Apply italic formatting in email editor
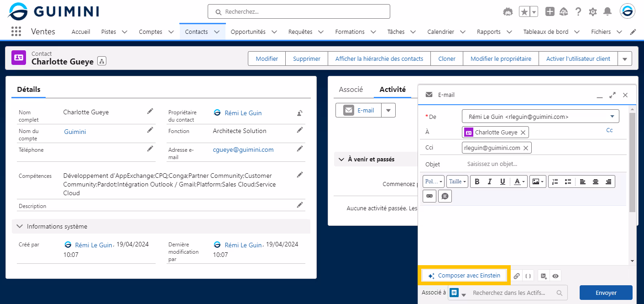Image resolution: width=644 pixels, height=304 pixels. tap(490, 181)
